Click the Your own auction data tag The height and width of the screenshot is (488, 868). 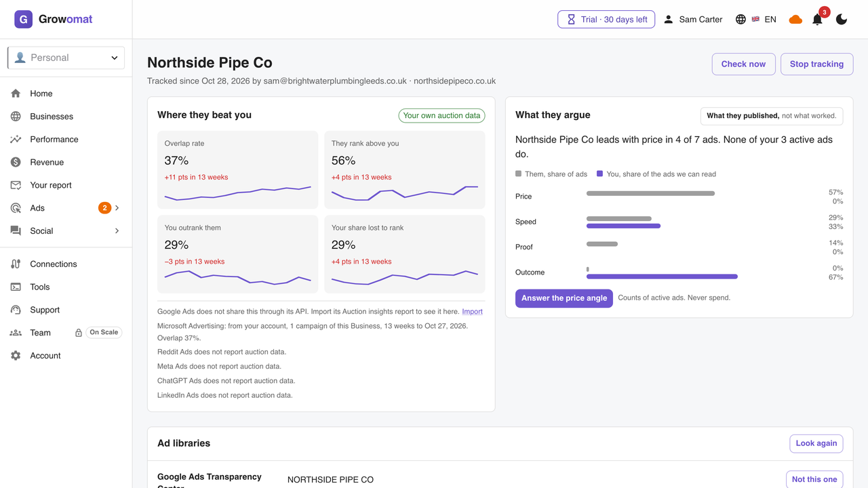pos(441,115)
